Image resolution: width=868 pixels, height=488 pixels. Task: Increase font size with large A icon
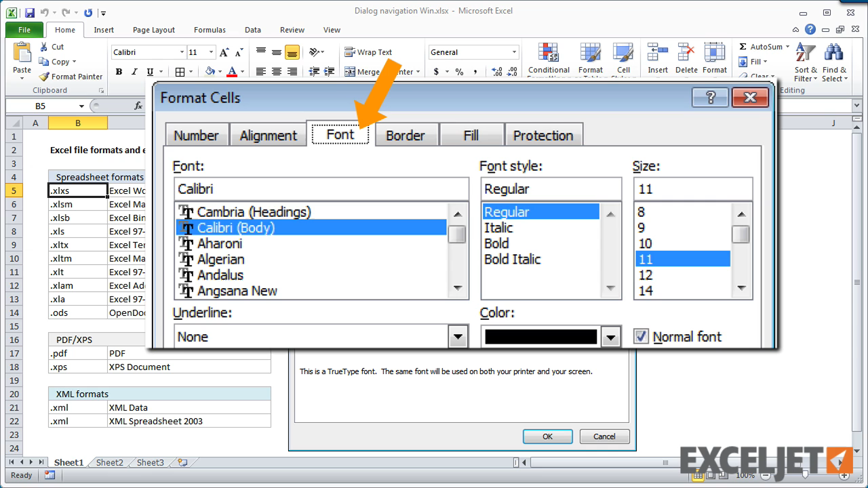point(224,52)
